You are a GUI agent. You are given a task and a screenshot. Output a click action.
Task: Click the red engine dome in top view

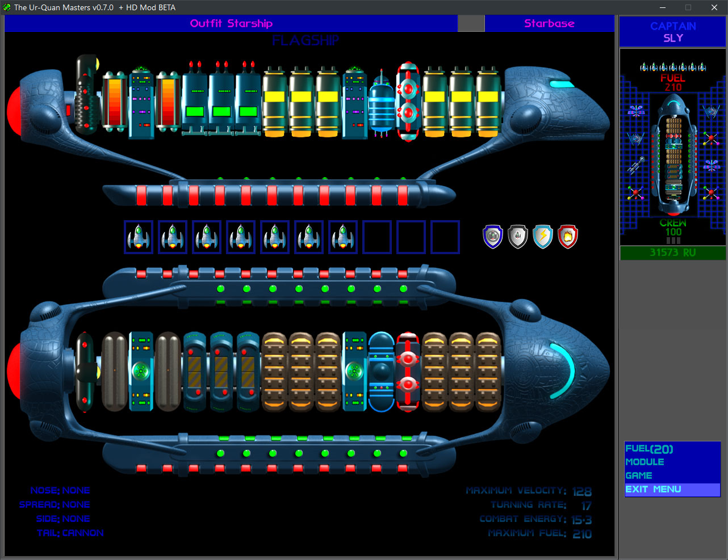(15, 111)
